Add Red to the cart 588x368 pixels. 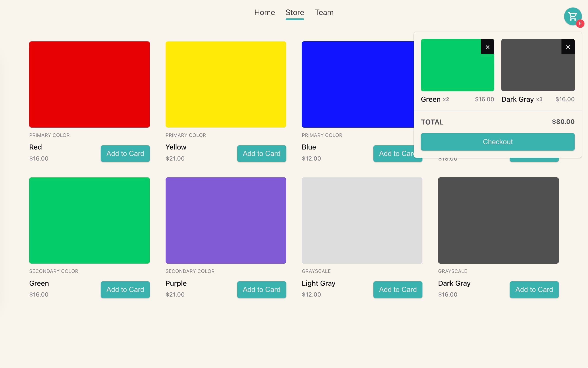[125, 153]
